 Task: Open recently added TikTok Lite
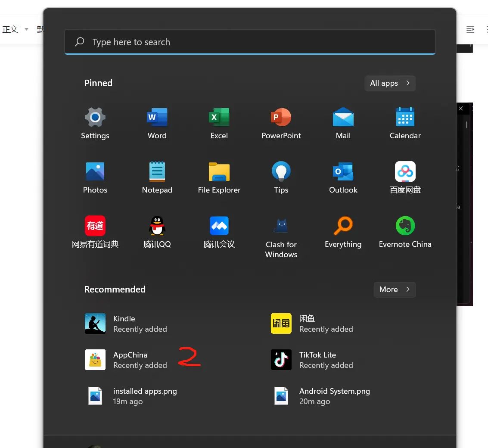pos(317,360)
